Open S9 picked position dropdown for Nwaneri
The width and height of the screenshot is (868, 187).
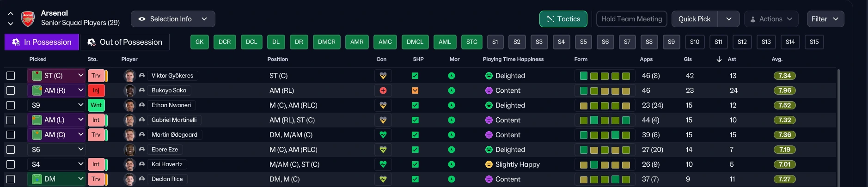tap(56, 105)
